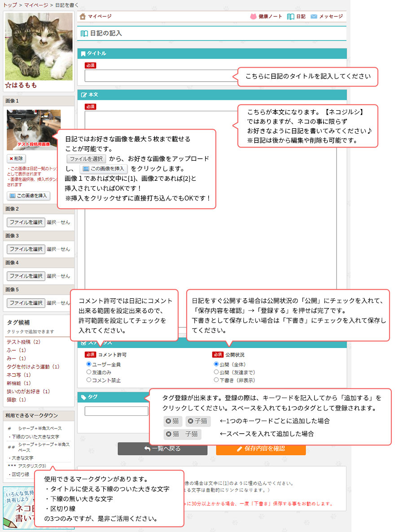This screenshot has width=395, height=532.
Task: Click the home icon beside マイページ
Action: click(82, 17)
